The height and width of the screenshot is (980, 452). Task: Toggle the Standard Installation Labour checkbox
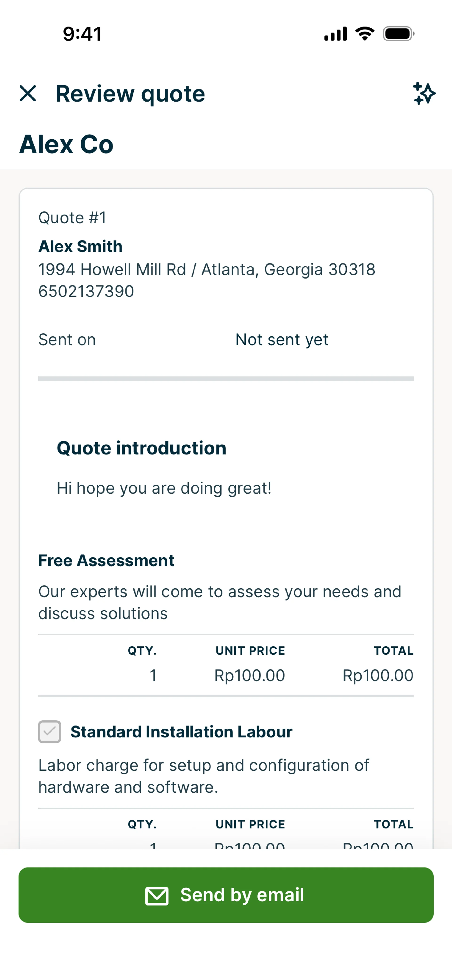[49, 732]
